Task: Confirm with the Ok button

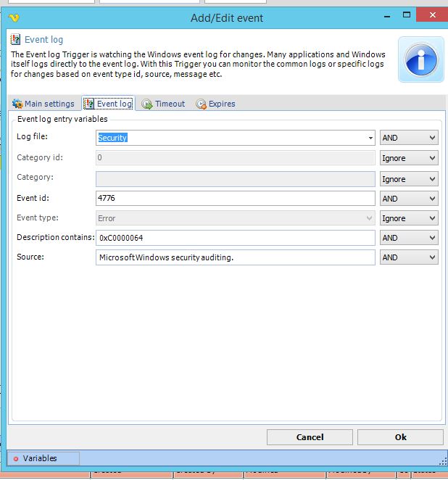Action: [x=400, y=437]
